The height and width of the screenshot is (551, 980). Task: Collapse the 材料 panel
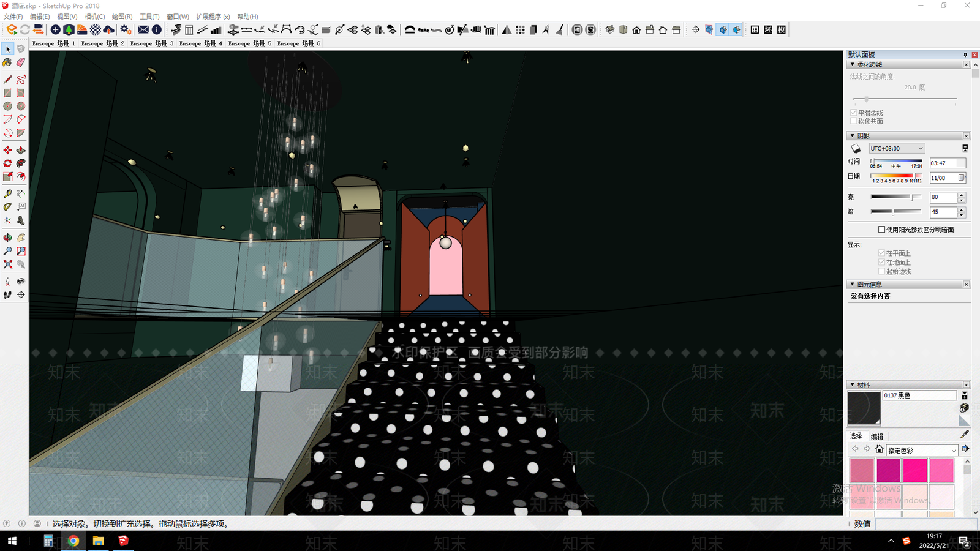(x=852, y=384)
